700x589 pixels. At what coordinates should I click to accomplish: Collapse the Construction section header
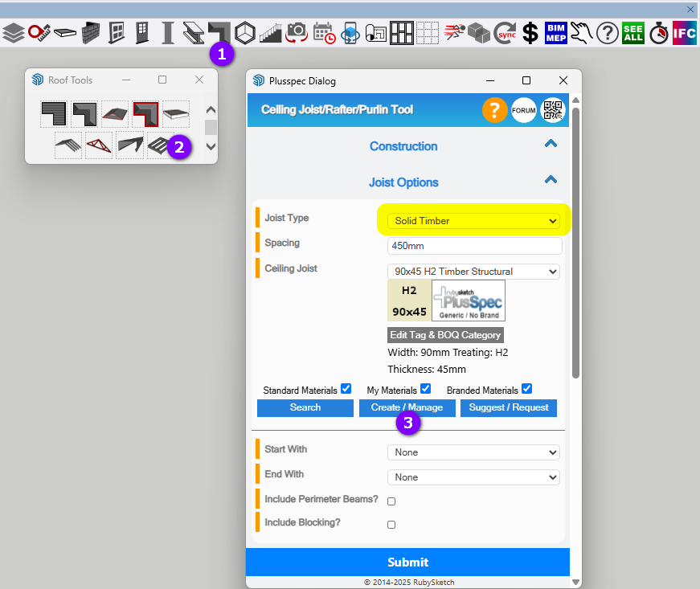coord(551,145)
